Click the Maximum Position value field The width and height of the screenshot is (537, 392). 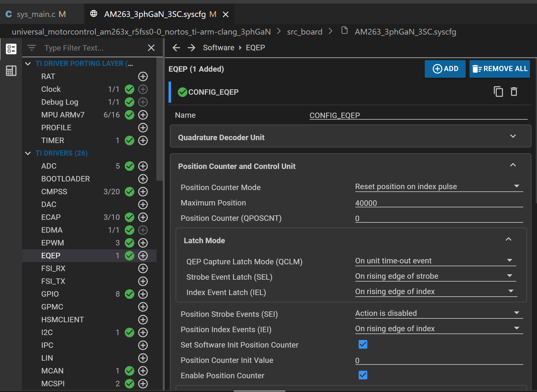click(x=439, y=203)
